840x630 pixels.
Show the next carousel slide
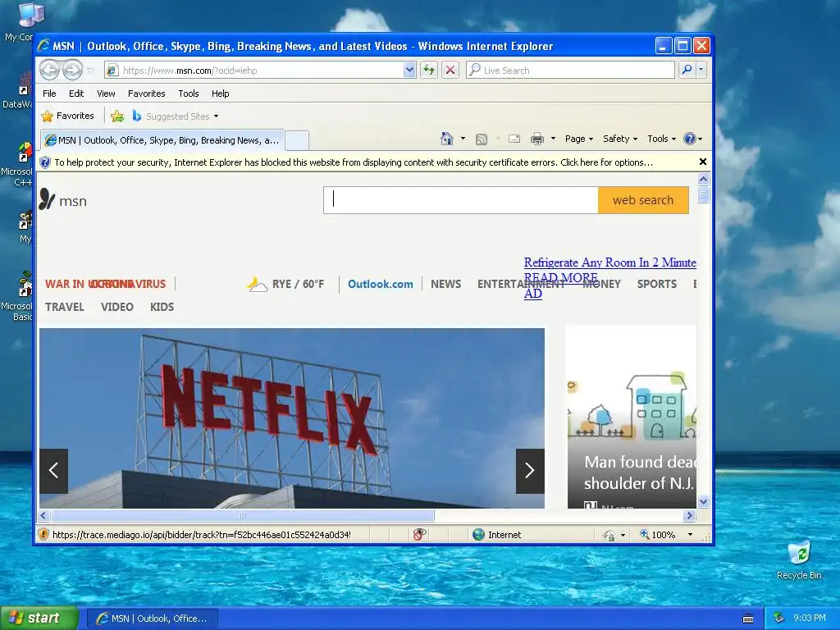(530, 470)
